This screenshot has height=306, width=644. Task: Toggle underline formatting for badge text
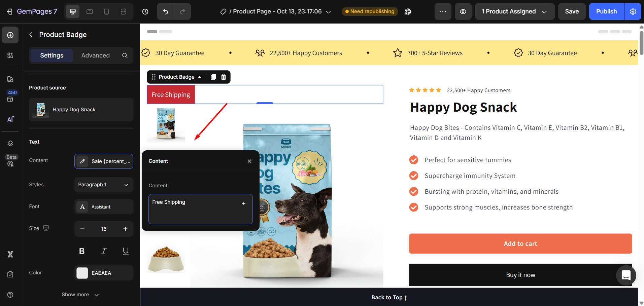125,251
